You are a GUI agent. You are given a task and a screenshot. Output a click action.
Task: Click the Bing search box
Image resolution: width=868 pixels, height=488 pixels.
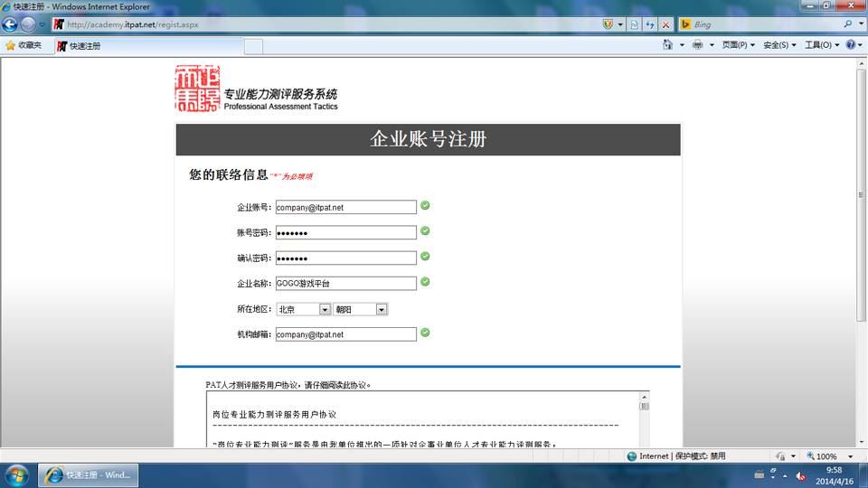[x=767, y=24]
